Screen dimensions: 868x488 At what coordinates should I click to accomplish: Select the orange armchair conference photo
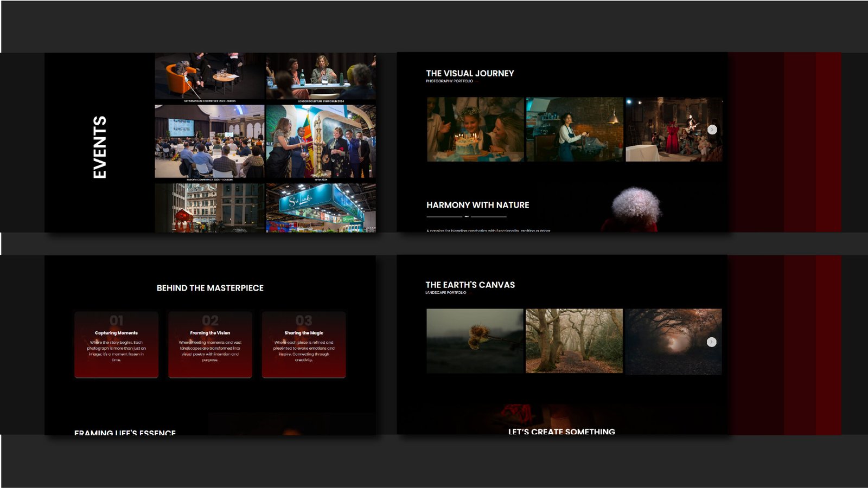click(209, 75)
